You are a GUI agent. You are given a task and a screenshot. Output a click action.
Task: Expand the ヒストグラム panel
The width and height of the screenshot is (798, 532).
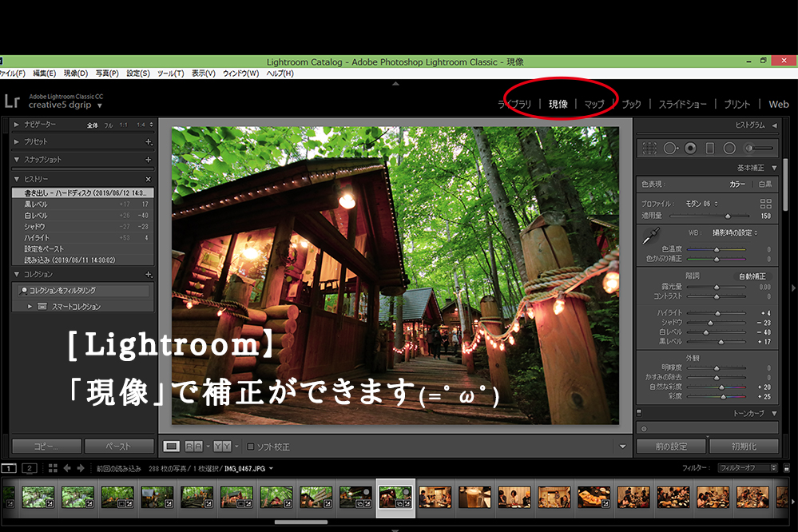click(775, 125)
